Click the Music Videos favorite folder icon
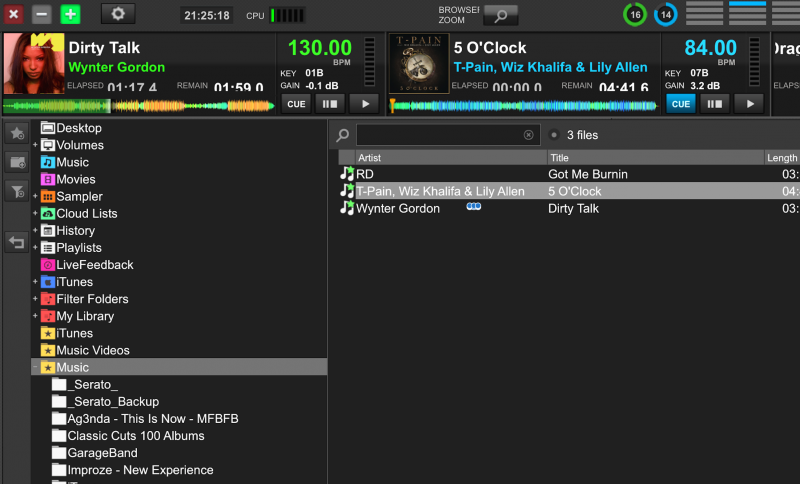Image resolution: width=800 pixels, height=484 pixels. tap(48, 350)
